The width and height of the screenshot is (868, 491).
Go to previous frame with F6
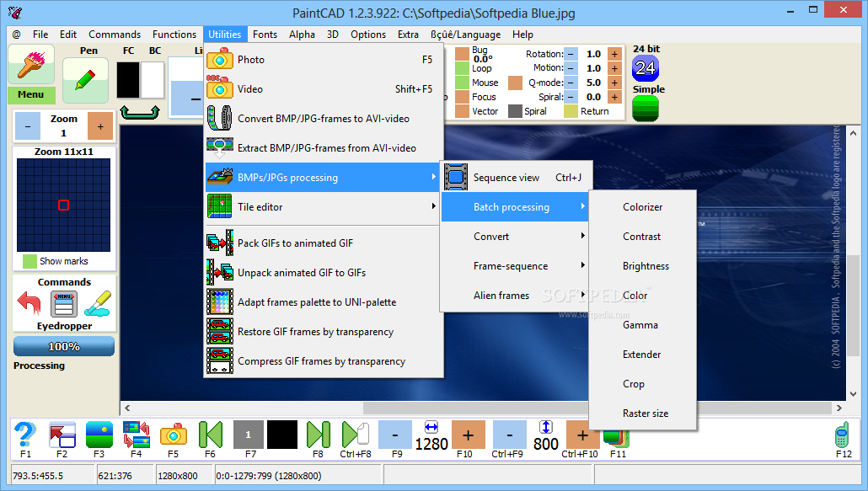pyautogui.click(x=211, y=434)
